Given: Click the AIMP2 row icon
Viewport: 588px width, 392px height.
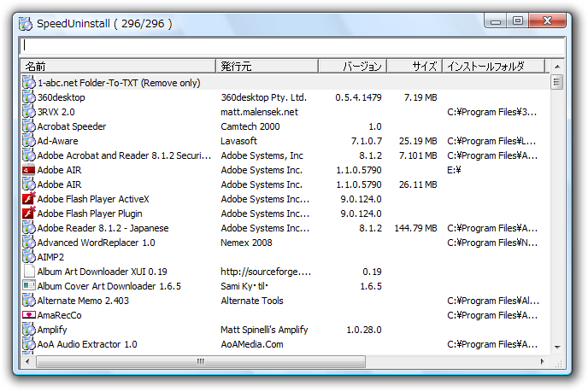Looking at the screenshot, I should [x=29, y=257].
